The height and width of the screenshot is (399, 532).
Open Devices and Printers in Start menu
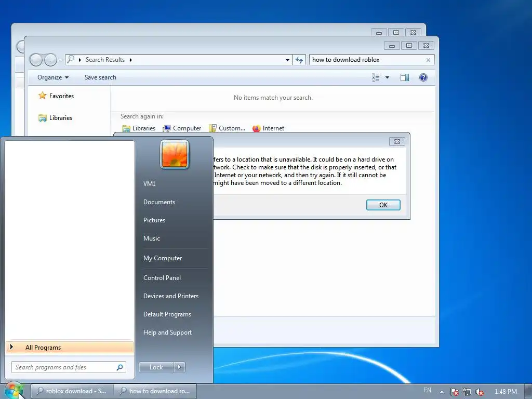click(x=170, y=296)
